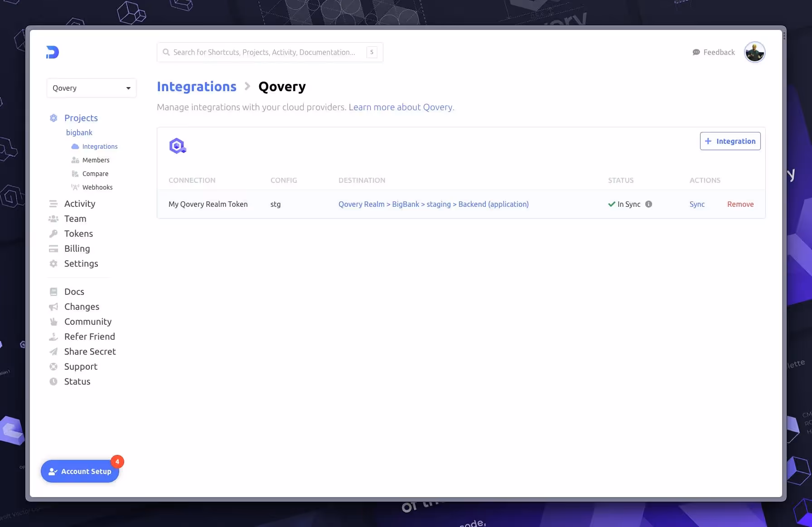Click the search magnifier icon
The height and width of the screenshot is (527, 812).
pos(166,52)
